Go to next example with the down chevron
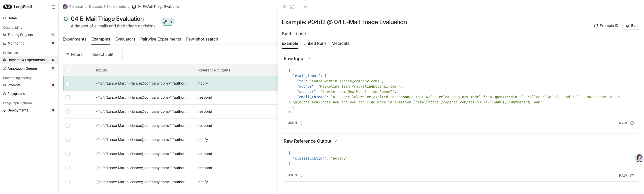Screen dimensions: 644x194 click(x=305, y=7)
